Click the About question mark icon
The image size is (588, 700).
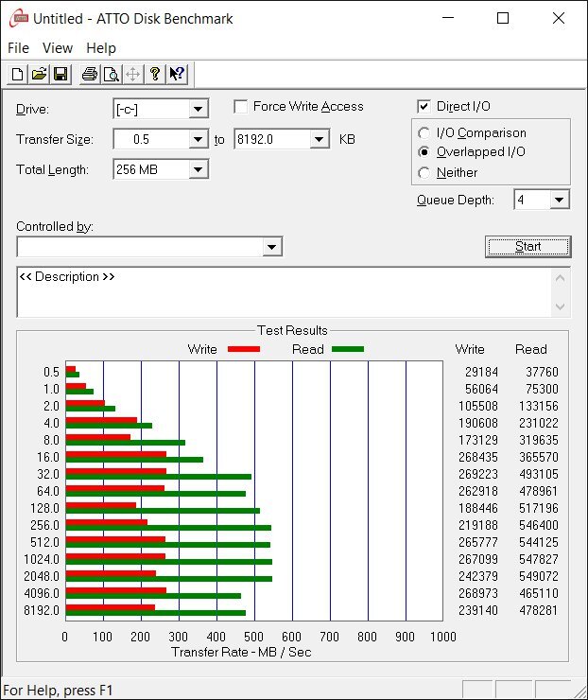(155, 74)
